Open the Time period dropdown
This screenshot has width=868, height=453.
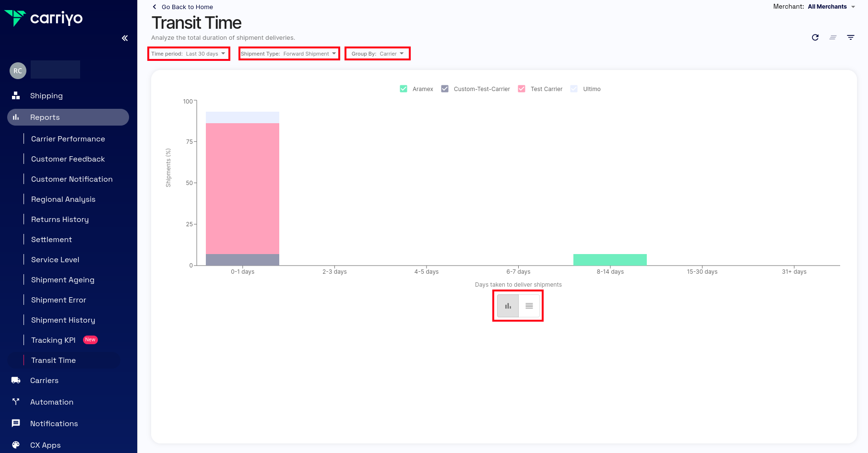pyautogui.click(x=189, y=54)
